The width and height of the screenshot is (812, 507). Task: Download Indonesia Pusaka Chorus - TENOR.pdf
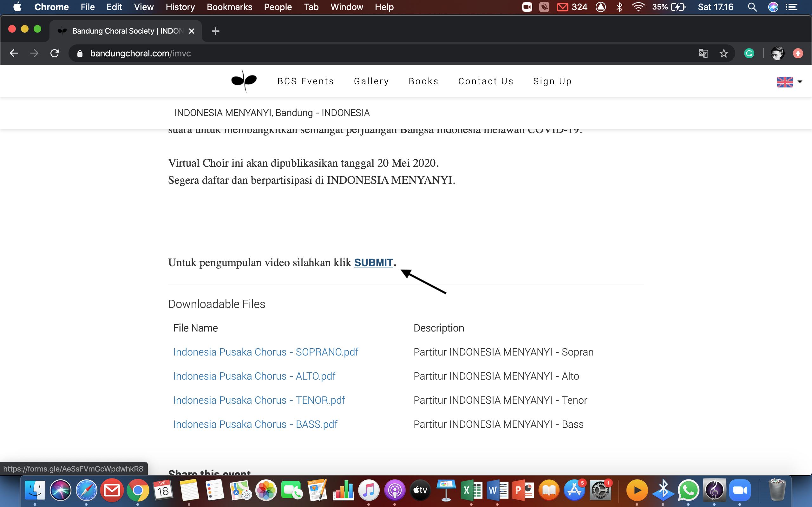[x=259, y=400]
